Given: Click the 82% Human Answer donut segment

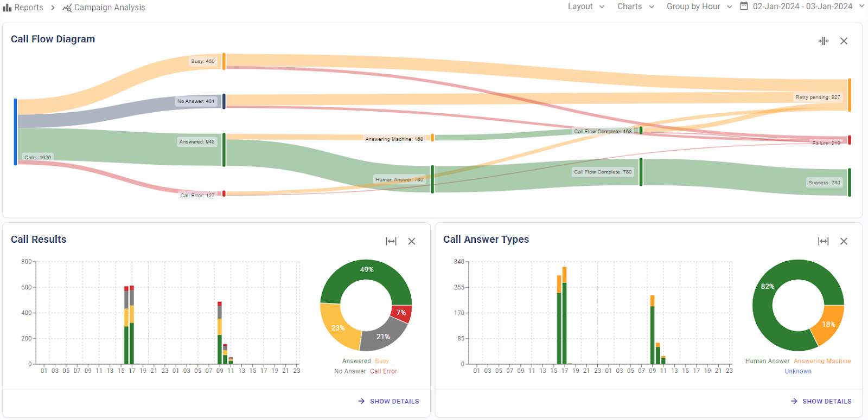Looking at the screenshot, I should (x=768, y=286).
